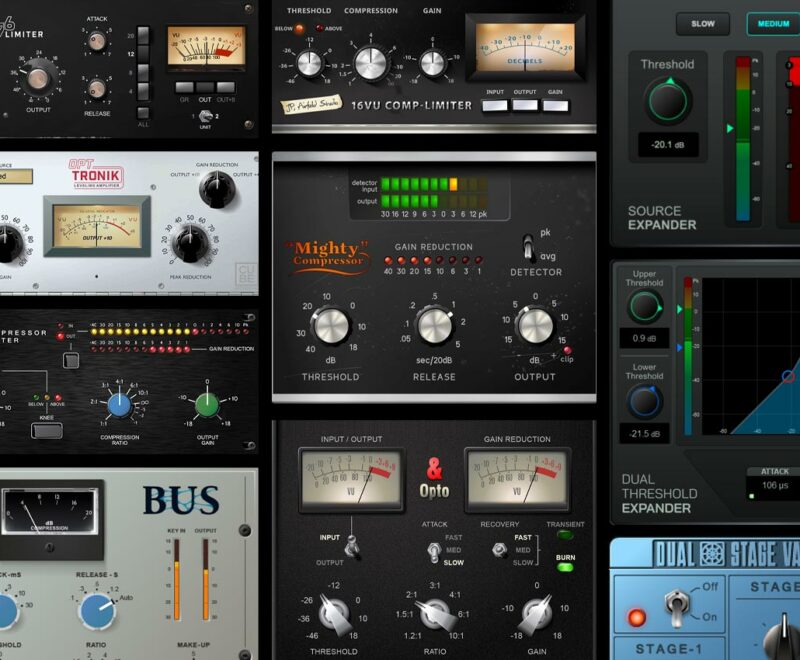Click the Compression knob on 16VU Comp-Limiter
Image resolution: width=800 pixels, height=660 pixels.
[x=370, y=63]
